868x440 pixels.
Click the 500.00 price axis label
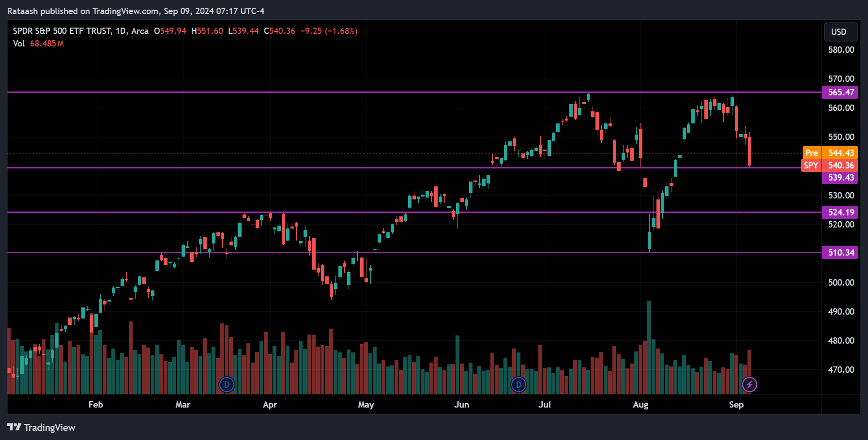pos(841,283)
